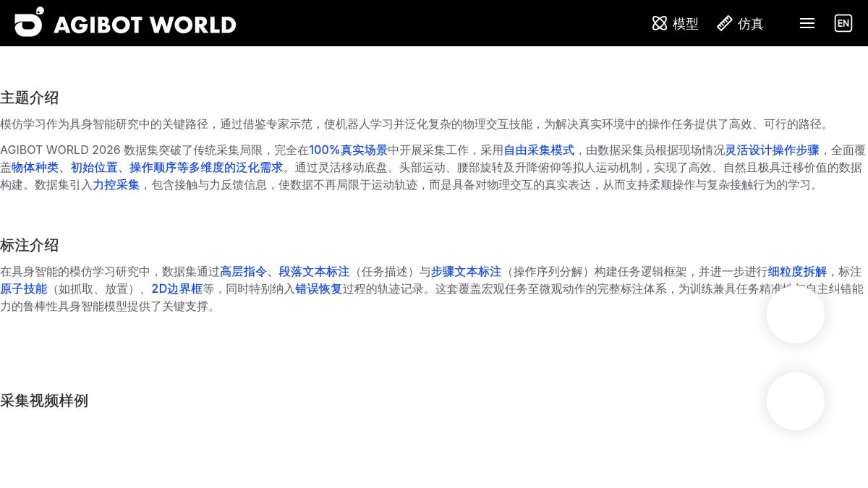Click the highlighted text 2D边界框

coord(177,288)
